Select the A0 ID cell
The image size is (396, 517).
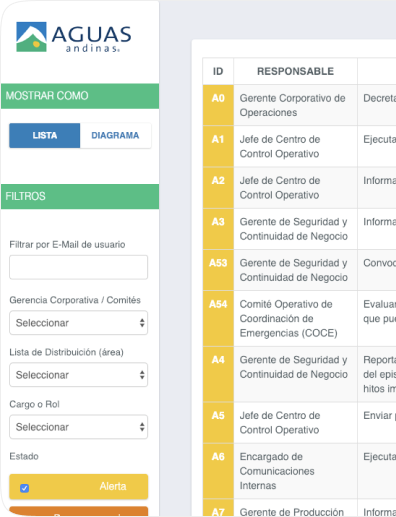coord(218,105)
